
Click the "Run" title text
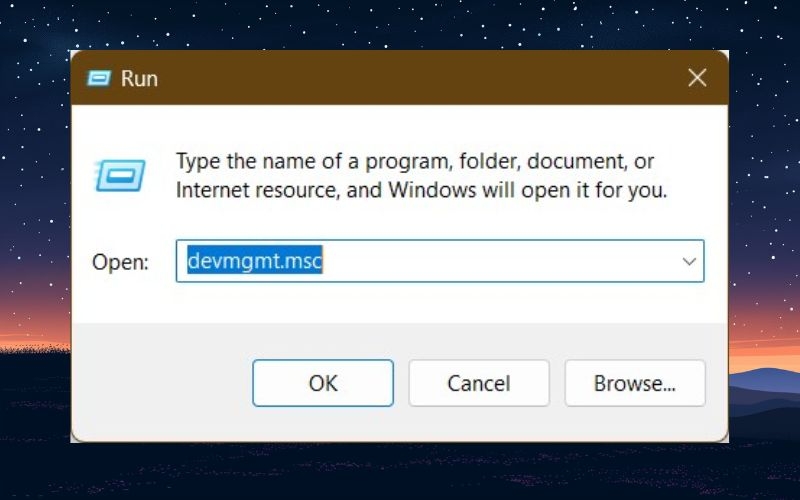139,79
